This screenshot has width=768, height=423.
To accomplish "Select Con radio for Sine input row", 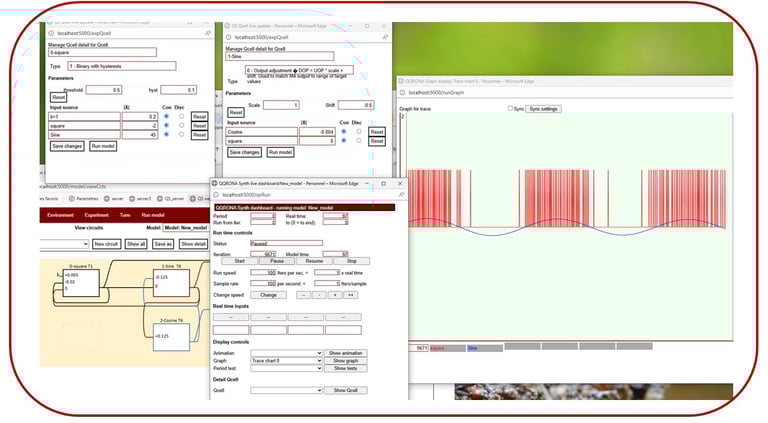I will coord(167,134).
